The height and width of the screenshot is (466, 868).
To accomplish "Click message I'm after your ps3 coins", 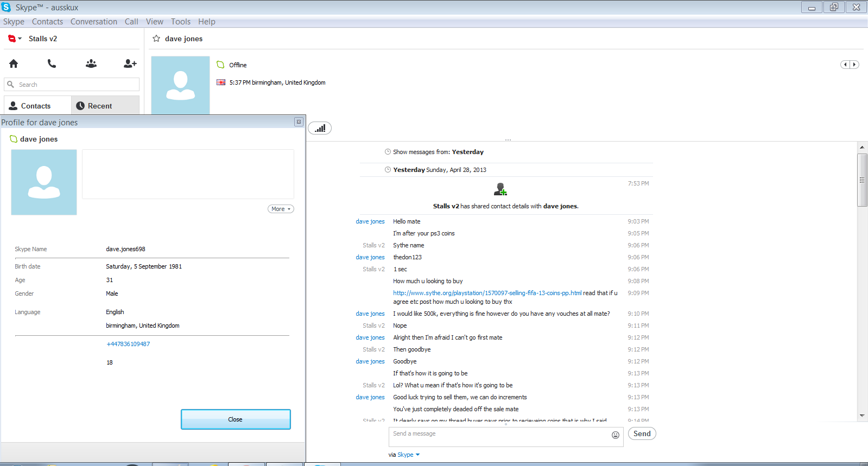I will pos(424,233).
